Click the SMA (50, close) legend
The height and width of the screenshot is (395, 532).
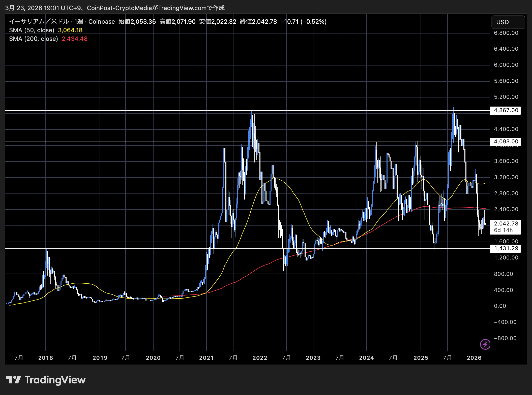(x=32, y=30)
